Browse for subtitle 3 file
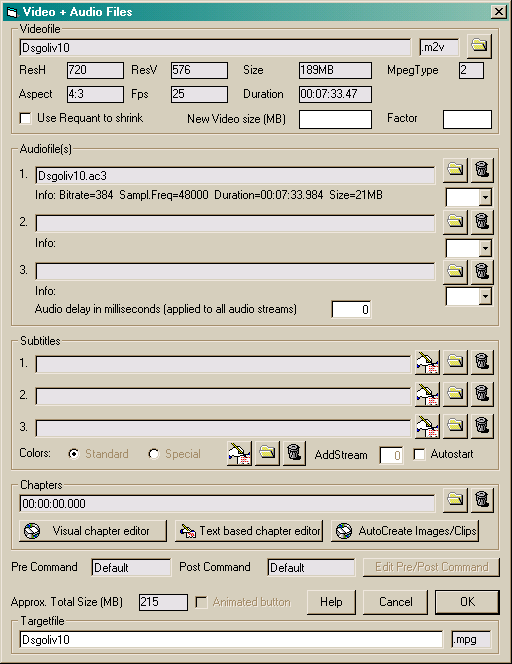Screen dimensions: 512x664 pyautogui.click(x=455, y=426)
